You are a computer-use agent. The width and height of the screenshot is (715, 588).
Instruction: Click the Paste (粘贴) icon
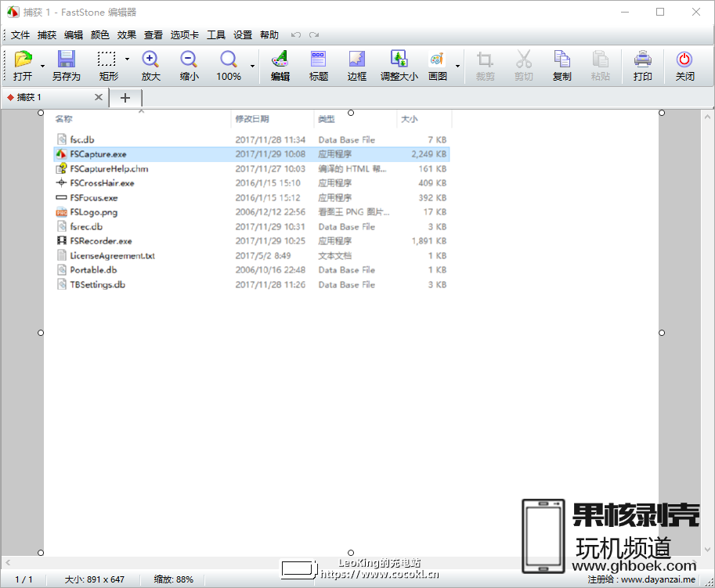(x=600, y=60)
